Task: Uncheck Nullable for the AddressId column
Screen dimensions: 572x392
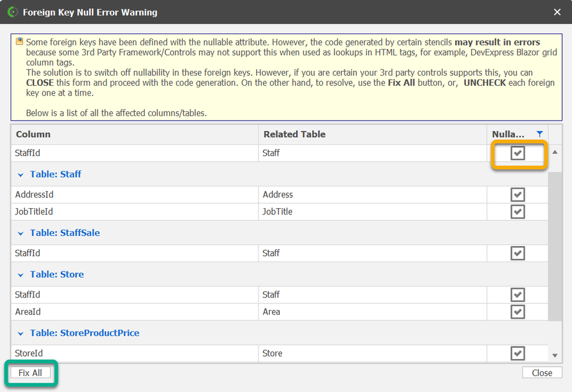Action: pyautogui.click(x=517, y=195)
